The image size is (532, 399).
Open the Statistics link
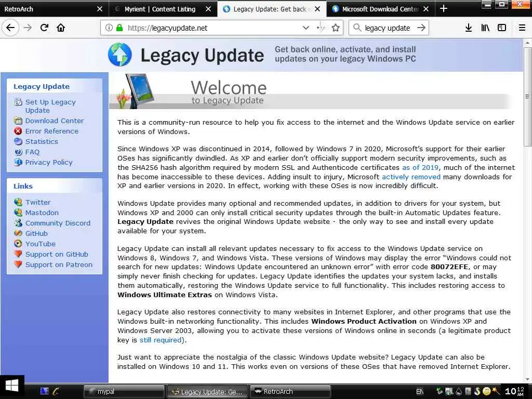tap(42, 141)
